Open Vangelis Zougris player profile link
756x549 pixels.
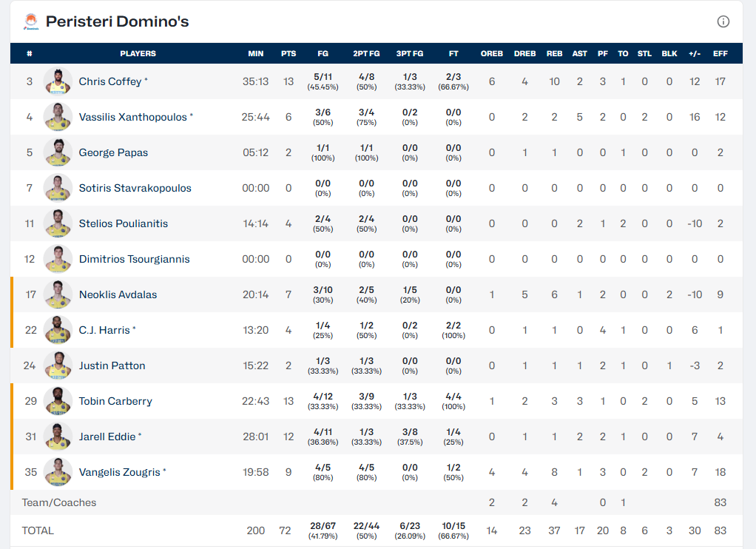[119, 472]
